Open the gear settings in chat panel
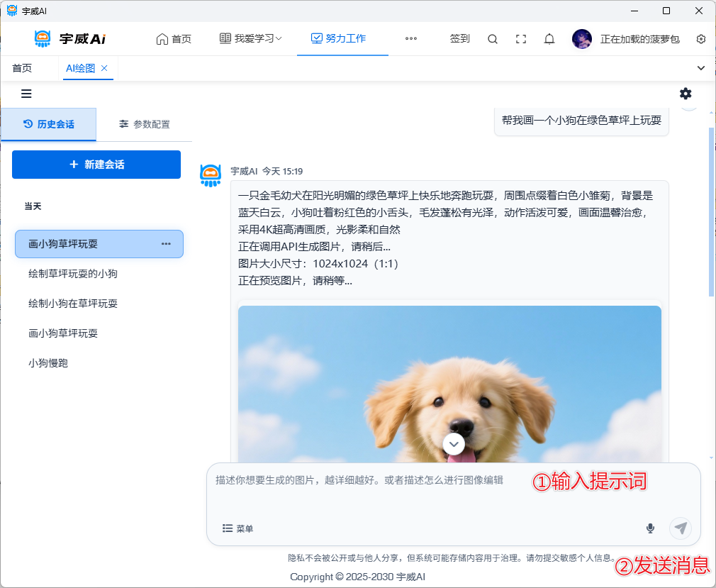This screenshot has width=716, height=588. click(686, 94)
